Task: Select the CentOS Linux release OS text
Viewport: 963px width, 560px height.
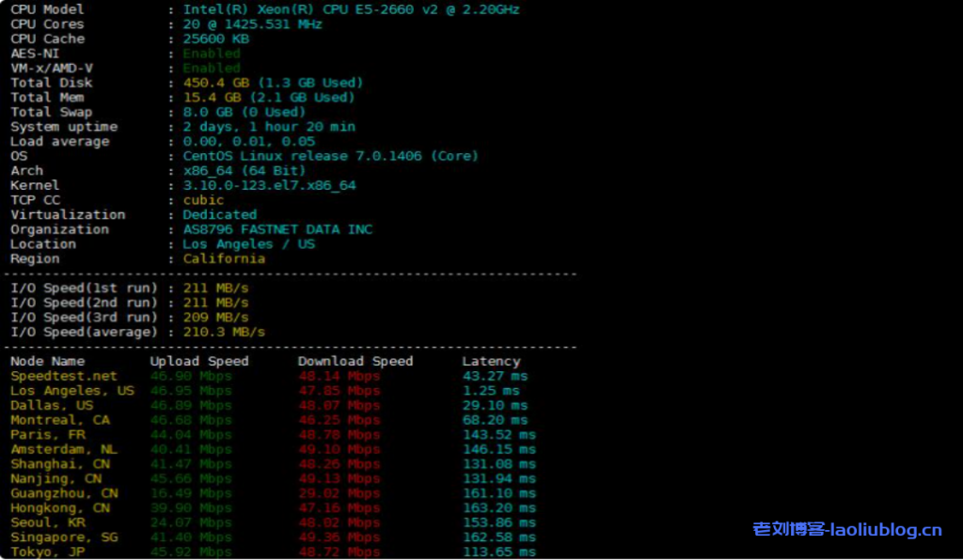Action: pos(330,156)
